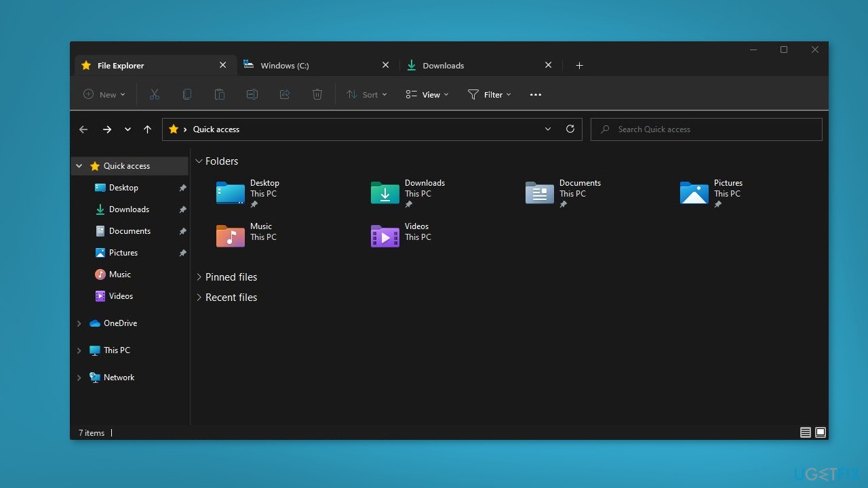Expand This PC in the navigation pane
Viewport: 868px width, 488px height.
click(79, 350)
